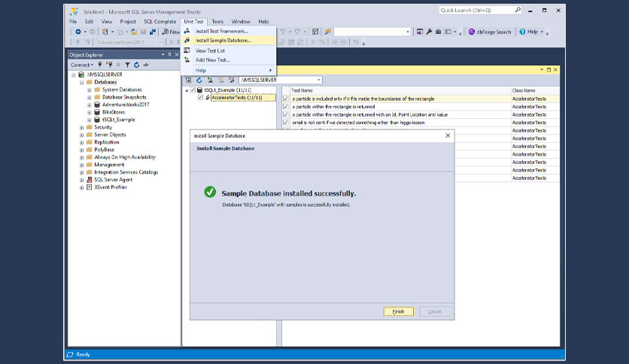Viewport: 629px width, 364px height.
Task: Expand the System Databases folder
Action: tap(89, 89)
